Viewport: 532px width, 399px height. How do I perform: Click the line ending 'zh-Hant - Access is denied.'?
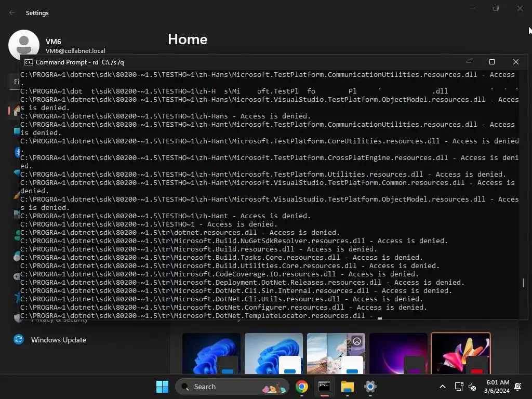(165, 216)
